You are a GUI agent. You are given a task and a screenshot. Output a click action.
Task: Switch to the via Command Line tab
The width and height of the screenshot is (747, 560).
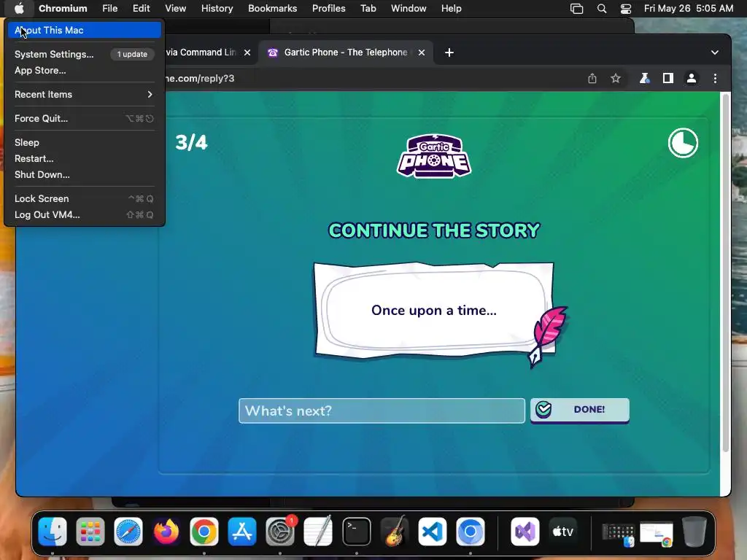[200, 52]
